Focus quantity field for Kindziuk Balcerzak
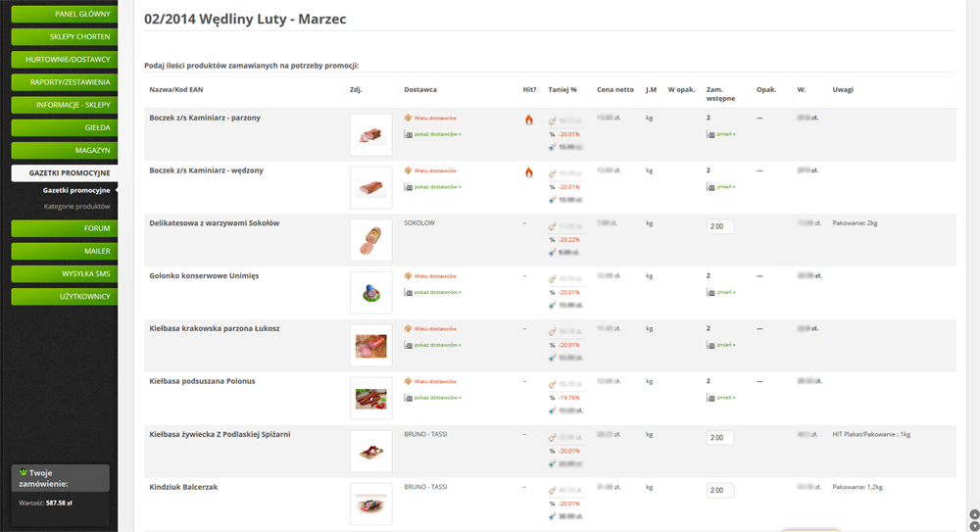 pyautogui.click(x=719, y=490)
